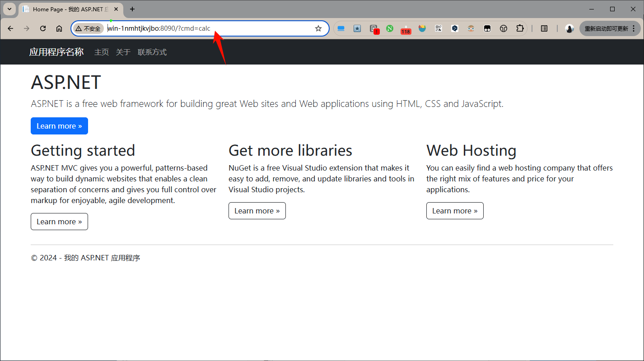
Task: Click the ASP.NET free web framework description
Action: click(267, 104)
